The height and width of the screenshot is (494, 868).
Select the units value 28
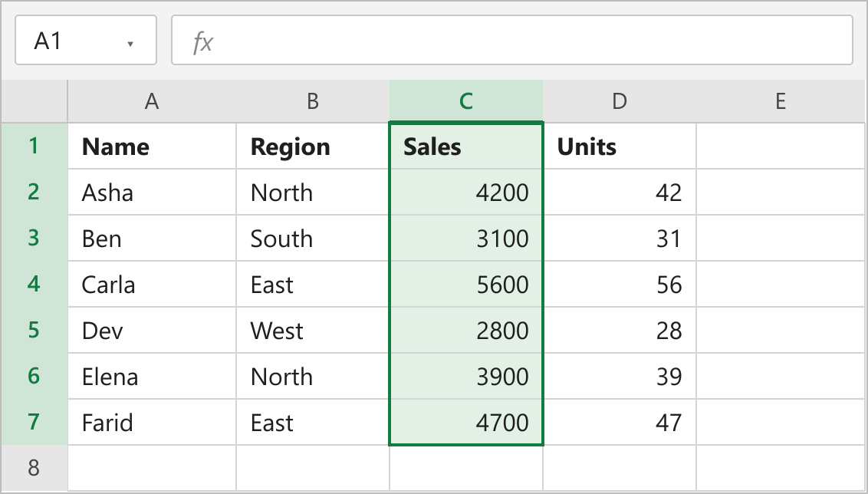pos(620,330)
